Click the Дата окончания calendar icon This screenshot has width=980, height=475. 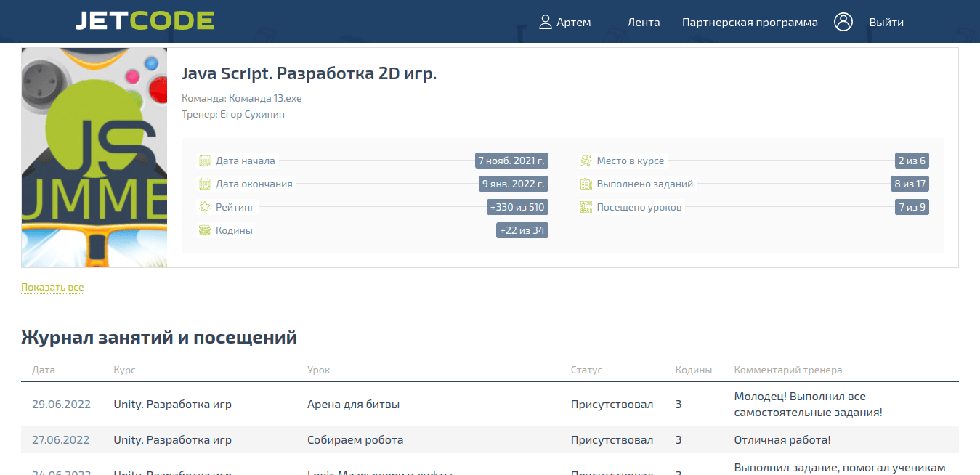pos(204,183)
